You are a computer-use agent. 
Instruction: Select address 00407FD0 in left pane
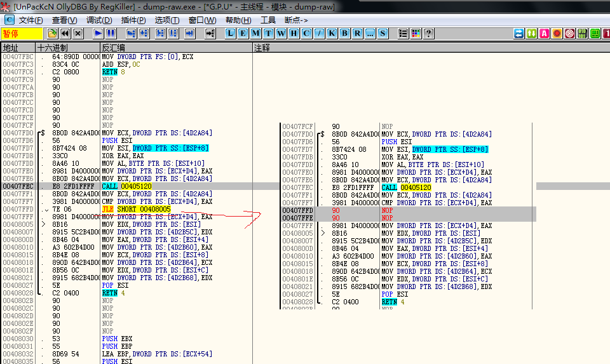coord(18,133)
